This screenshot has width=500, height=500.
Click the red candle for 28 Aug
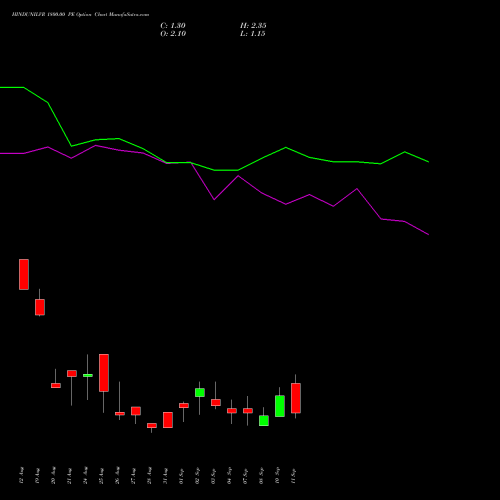tap(152, 425)
